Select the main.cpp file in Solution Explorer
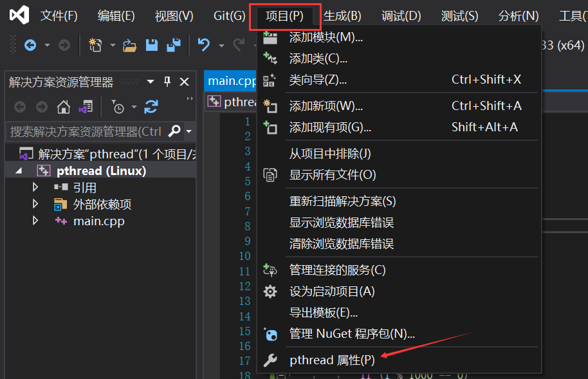 (98, 221)
